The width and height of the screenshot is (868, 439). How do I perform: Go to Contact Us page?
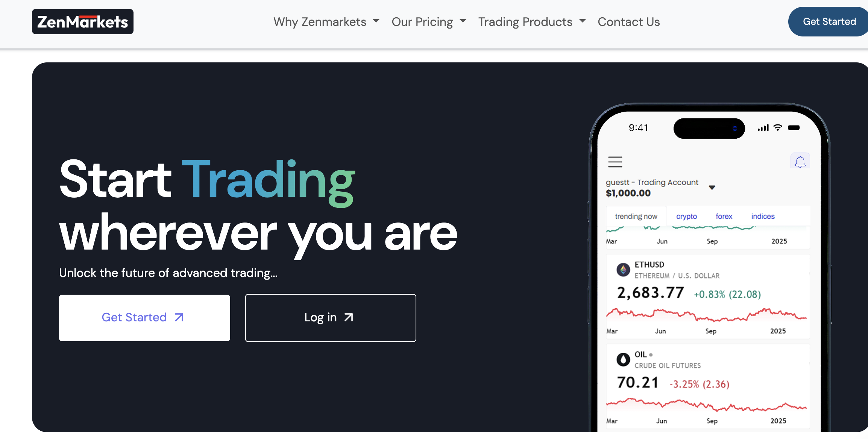coord(629,22)
